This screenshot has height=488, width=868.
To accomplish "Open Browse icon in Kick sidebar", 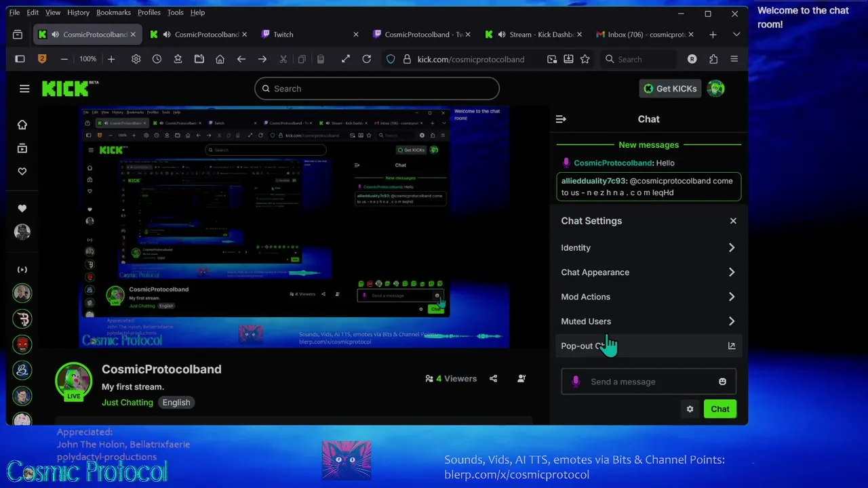I will 22,148.
